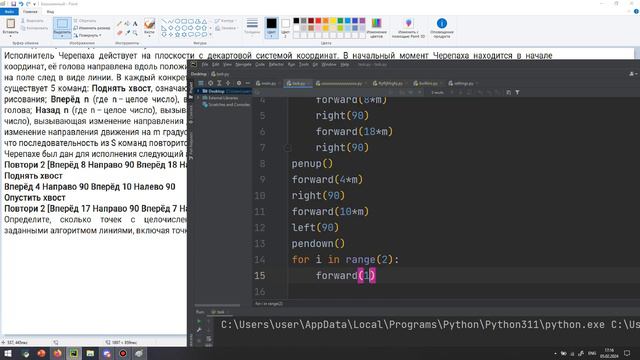Click line 8 penup() code
Viewport: 640px width, 360px height.
[312, 164]
